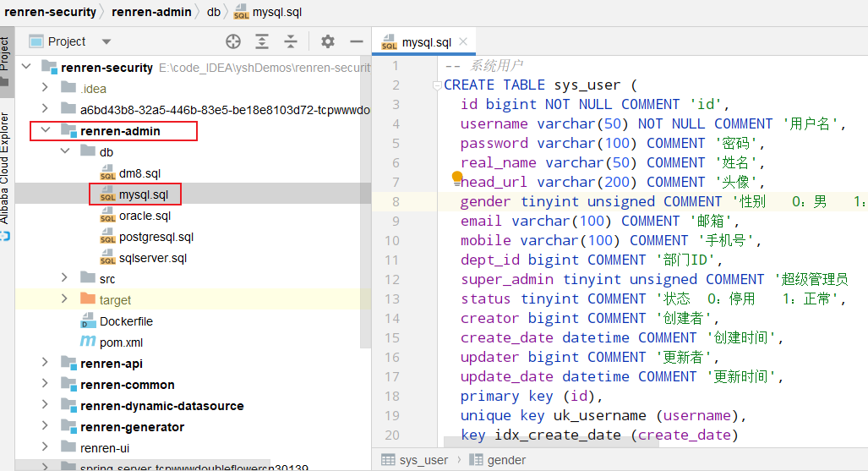
Task: Click renren-admin breadcrumb in navigation bar
Action: click(151, 12)
